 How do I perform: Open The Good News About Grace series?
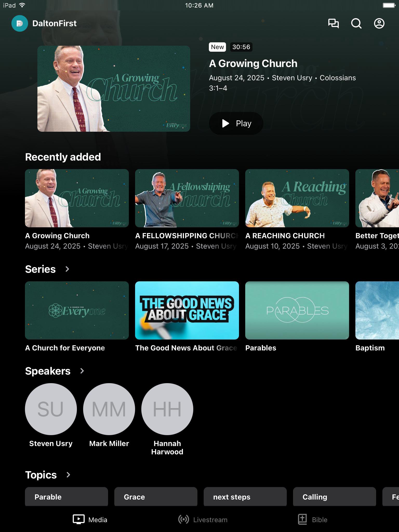187,310
